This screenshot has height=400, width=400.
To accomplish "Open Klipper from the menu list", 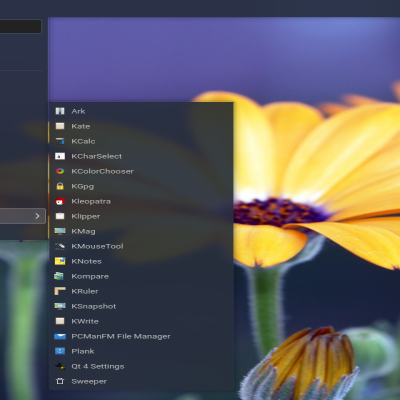I will coord(141,216).
